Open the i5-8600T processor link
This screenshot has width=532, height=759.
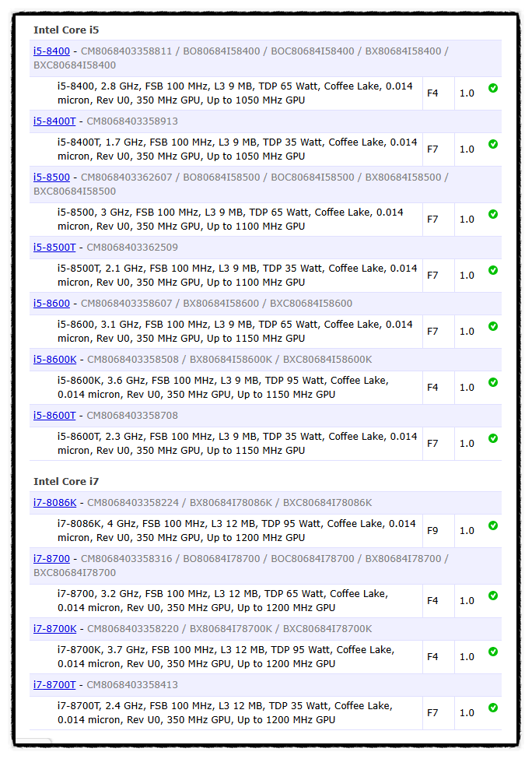point(54,416)
